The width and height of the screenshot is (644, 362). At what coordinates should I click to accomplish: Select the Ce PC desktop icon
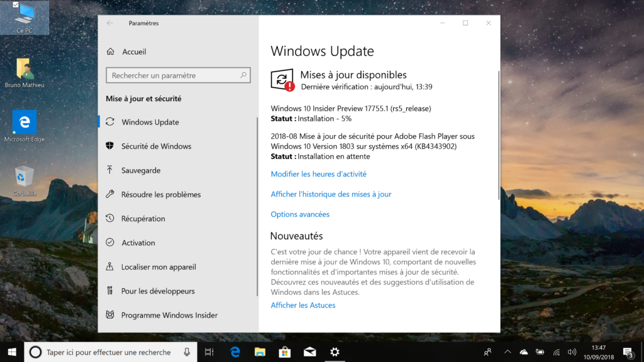(x=25, y=18)
